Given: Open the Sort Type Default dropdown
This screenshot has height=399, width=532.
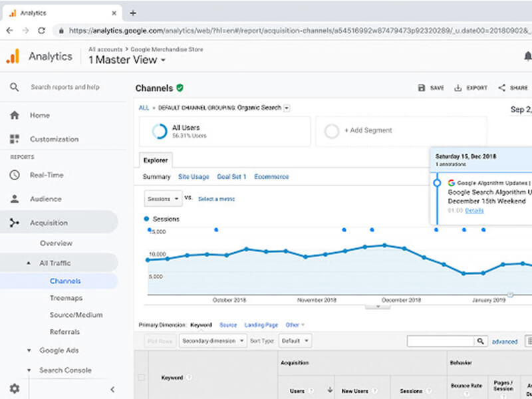Looking at the screenshot, I should click(x=295, y=340).
